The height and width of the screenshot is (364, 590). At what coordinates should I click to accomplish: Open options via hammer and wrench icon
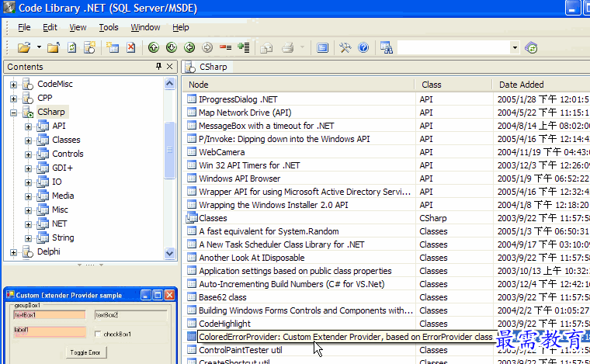pyautogui.click(x=345, y=48)
